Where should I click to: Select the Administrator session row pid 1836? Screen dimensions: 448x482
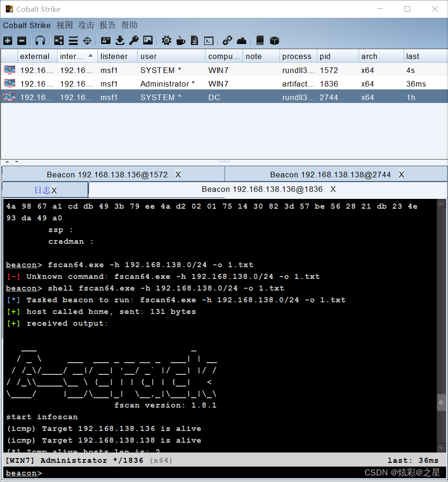224,84
